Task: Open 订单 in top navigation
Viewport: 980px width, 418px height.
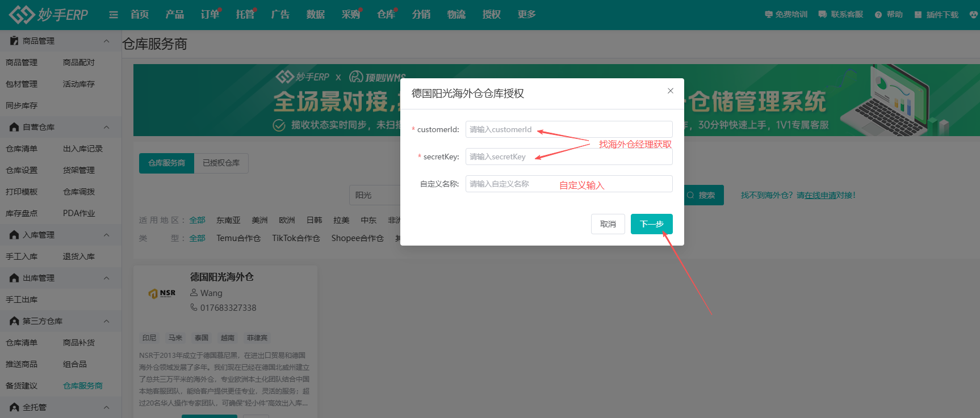Action: point(210,14)
